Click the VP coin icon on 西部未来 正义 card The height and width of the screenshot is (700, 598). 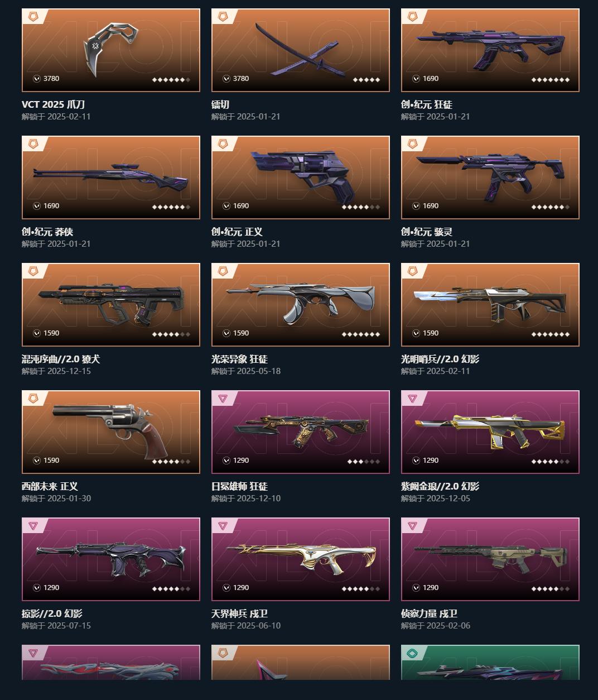pyautogui.click(x=37, y=461)
